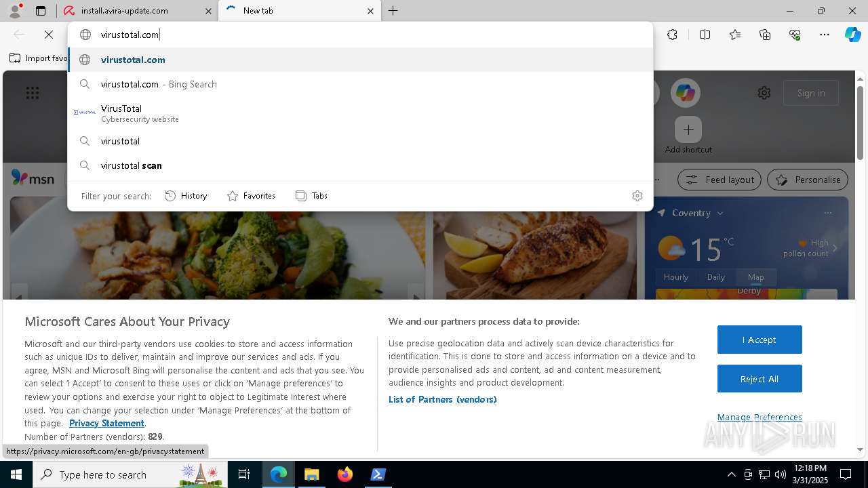Screen dimensions: 868x488
Task: Open Manage Preferences link
Action: pyautogui.click(x=759, y=417)
